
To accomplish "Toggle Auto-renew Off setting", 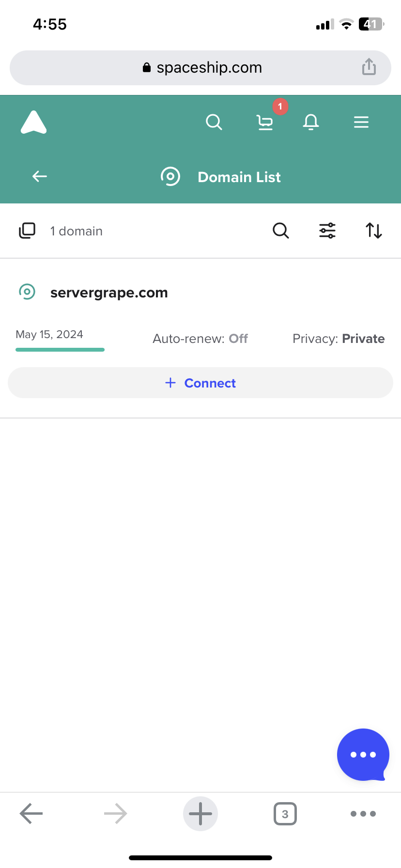I will [x=200, y=339].
